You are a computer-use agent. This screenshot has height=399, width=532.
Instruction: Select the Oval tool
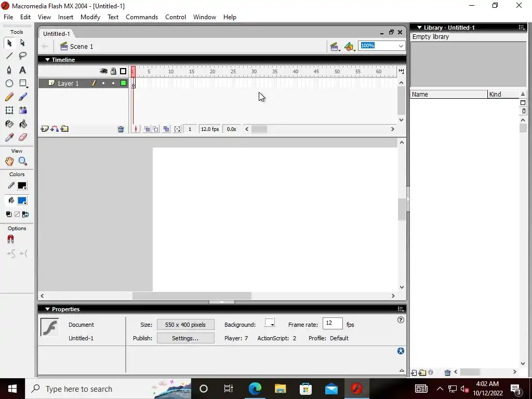point(9,83)
